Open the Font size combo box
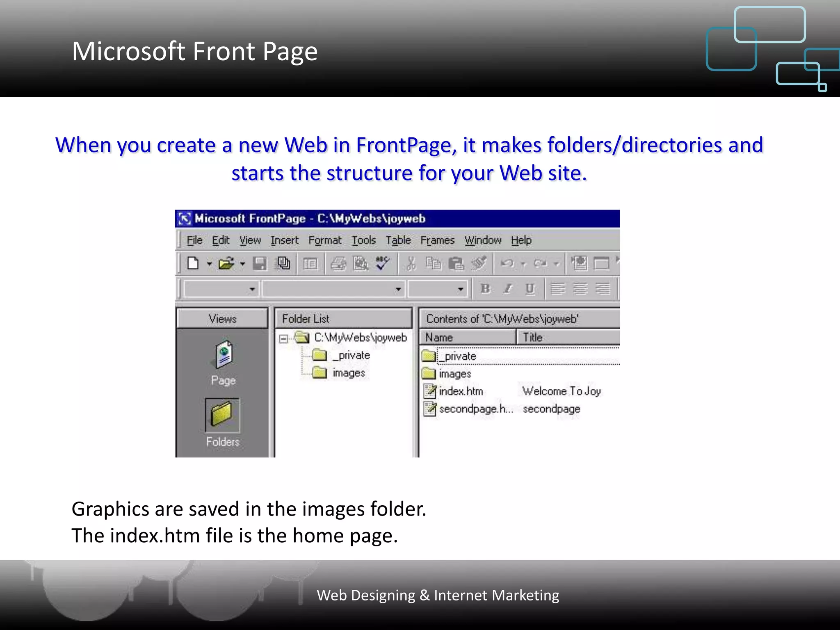The image size is (840, 630). (x=438, y=289)
